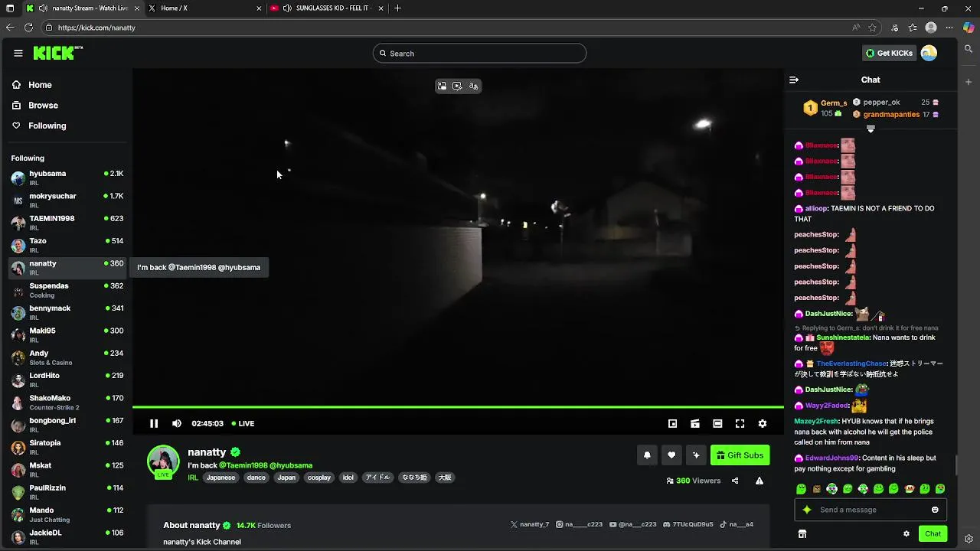The height and width of the screenshot is (551, 980).
Task: Click the KICK logo
Action: [57, 53]
